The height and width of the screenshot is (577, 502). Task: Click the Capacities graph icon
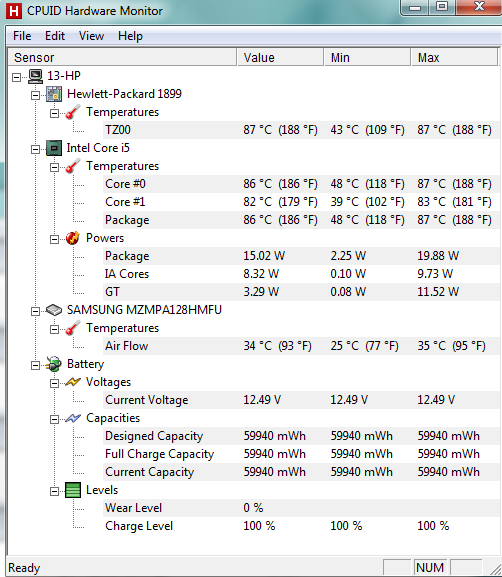[x=73, y=418]
